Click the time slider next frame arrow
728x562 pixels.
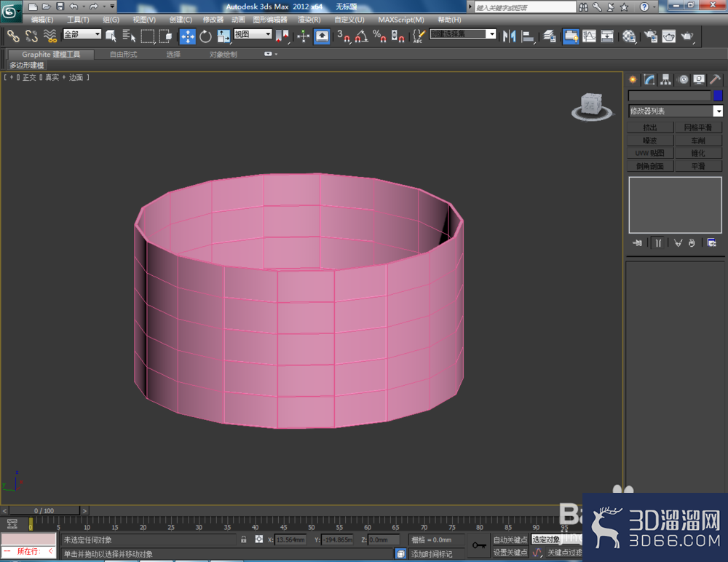point(84,510)
